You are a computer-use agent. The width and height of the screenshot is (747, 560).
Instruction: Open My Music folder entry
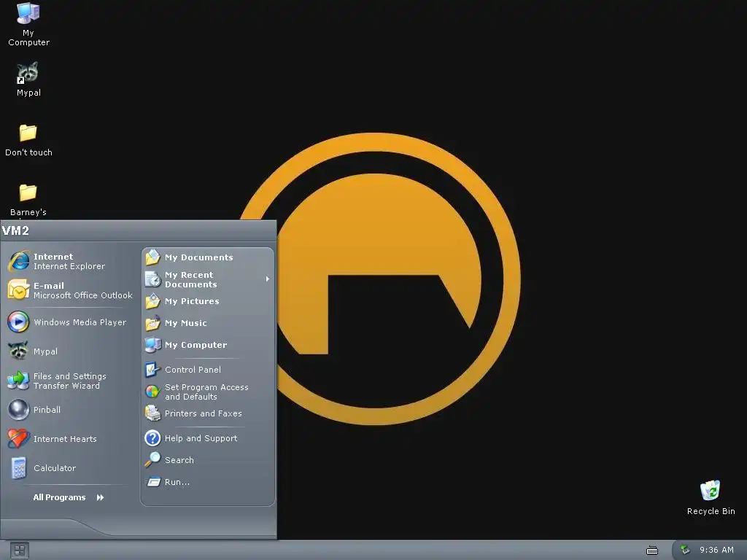pyautogui.click(x=208, y=323)
